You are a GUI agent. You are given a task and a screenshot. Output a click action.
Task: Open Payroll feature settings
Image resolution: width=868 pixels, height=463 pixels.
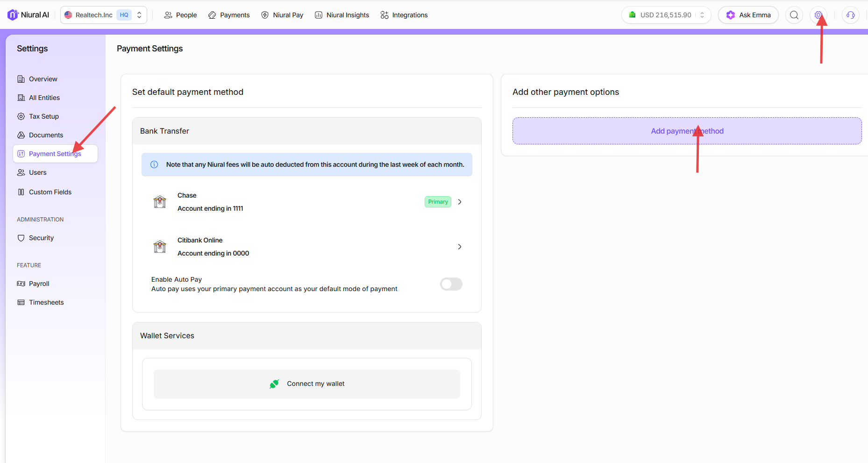pyautogui.click(x=55, y=284)
